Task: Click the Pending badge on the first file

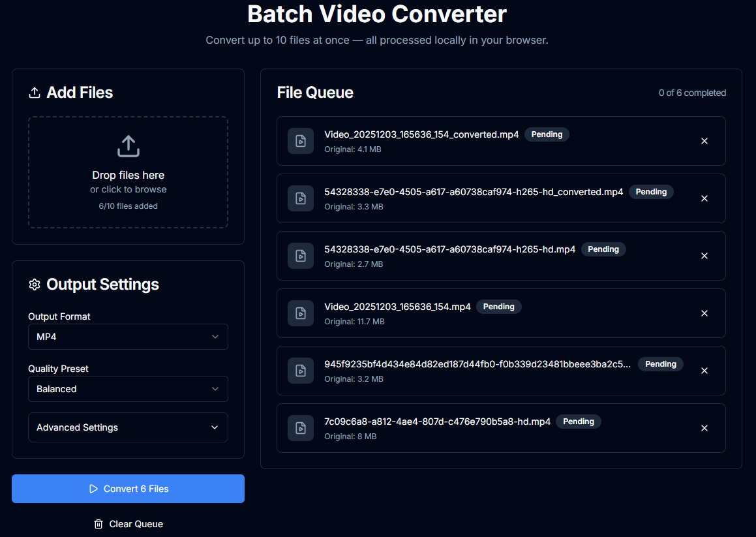Action: pyautogui.click(x=547, y=134)
